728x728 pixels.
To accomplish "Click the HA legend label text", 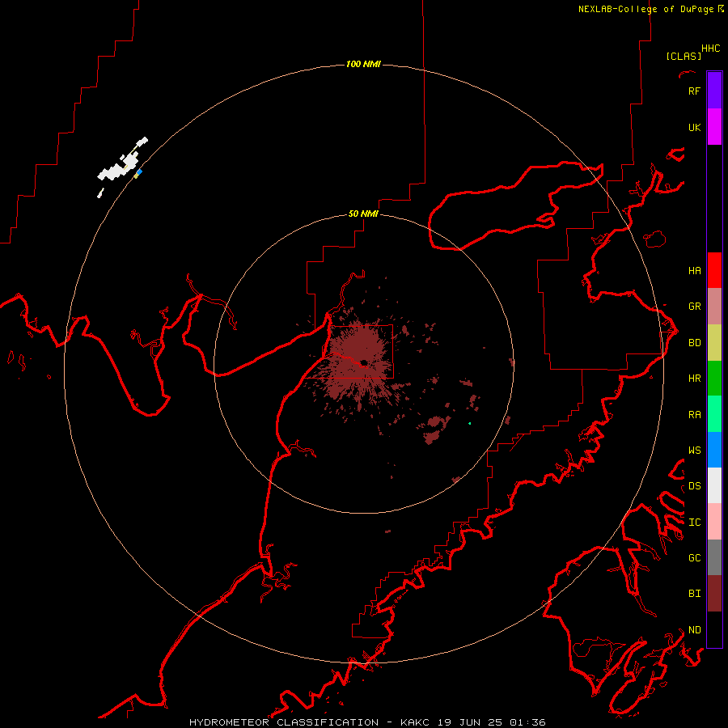I will click(x=694, y=271).
